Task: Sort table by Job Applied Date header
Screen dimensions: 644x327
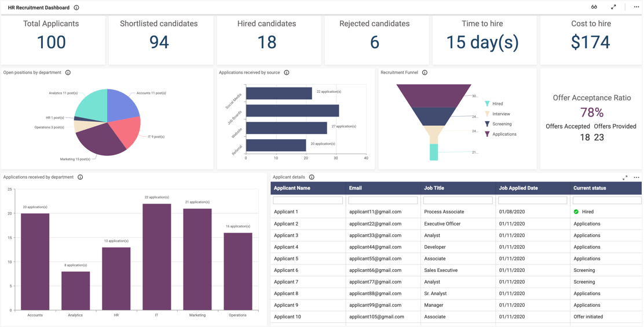Action: [x=518, y=188]
